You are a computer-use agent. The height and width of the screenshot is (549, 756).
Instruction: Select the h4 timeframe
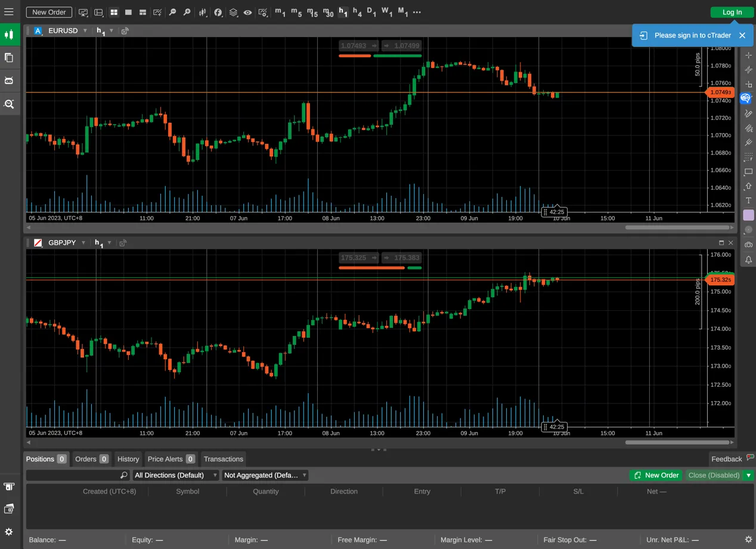(357, 12)
